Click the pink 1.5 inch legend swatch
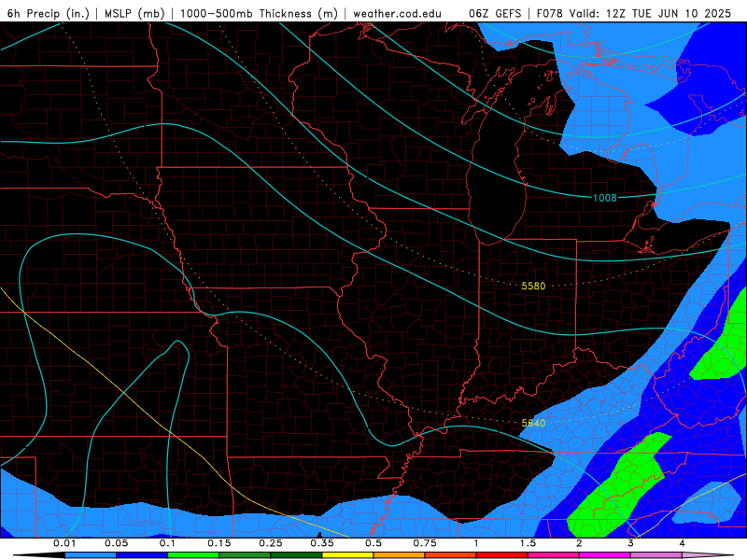 click(554, 555)
